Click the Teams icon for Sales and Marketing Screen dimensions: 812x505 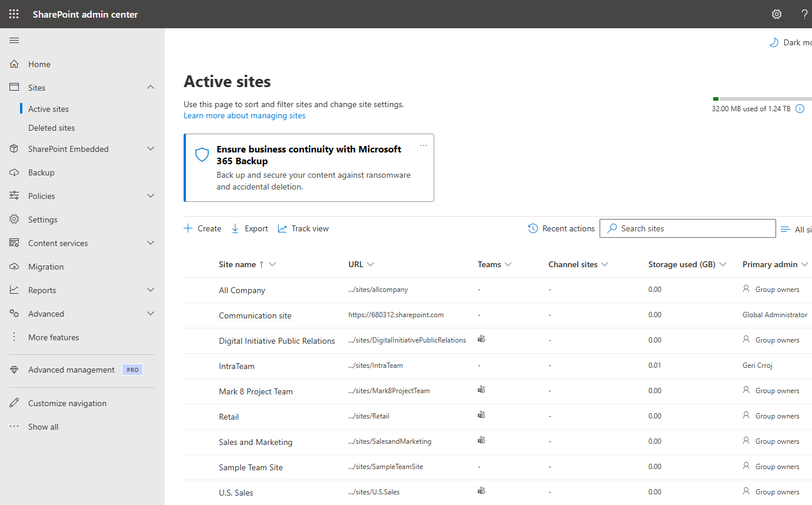click(481, 440)
